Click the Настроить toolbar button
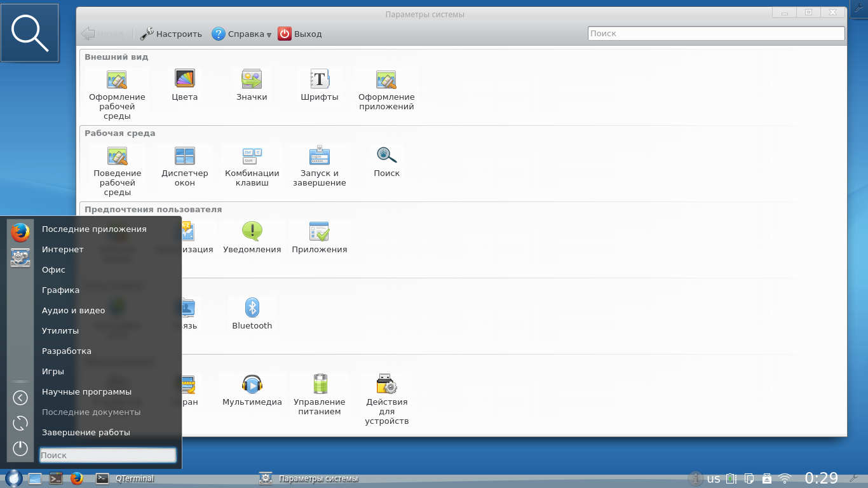This screenshot has height=488, width=868. click(x=172, y=34)
